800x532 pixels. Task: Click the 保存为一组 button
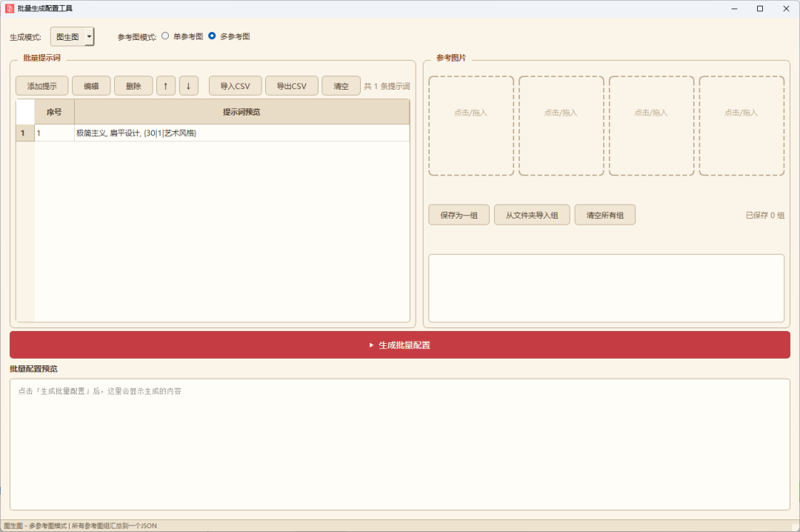coord(459,215)
